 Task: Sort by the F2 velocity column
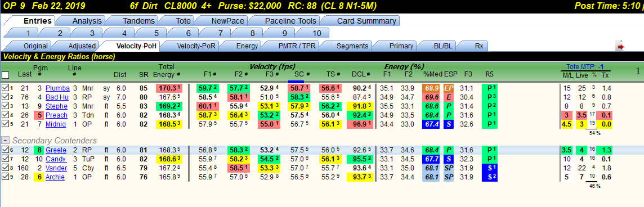click(x=240, y=74)
